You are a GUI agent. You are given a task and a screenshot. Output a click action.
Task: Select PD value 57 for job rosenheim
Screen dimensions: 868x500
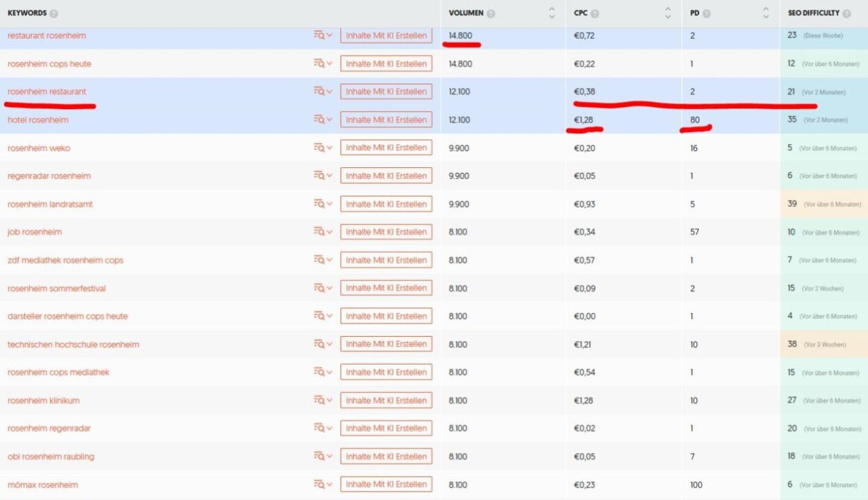694,232
